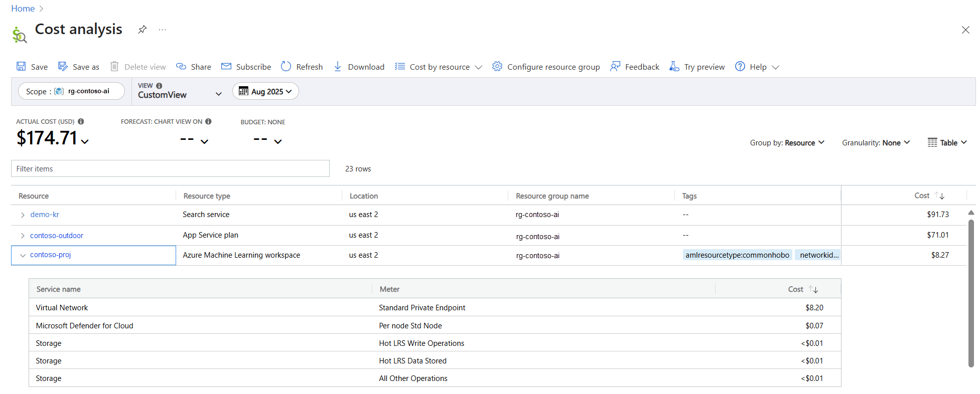Click the Filter items input field

pyautogui.click(x=170, y=169)
